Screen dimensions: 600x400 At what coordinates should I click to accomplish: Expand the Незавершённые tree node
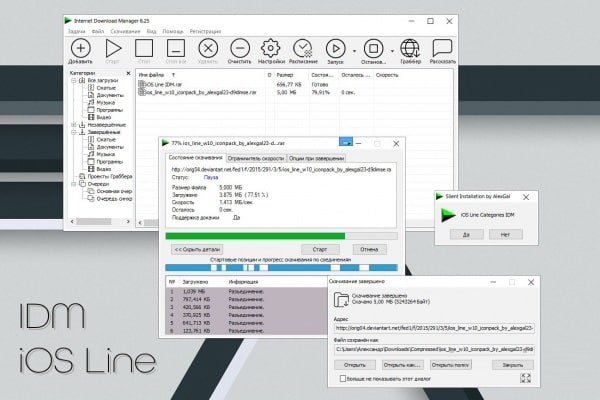[73, 125]
